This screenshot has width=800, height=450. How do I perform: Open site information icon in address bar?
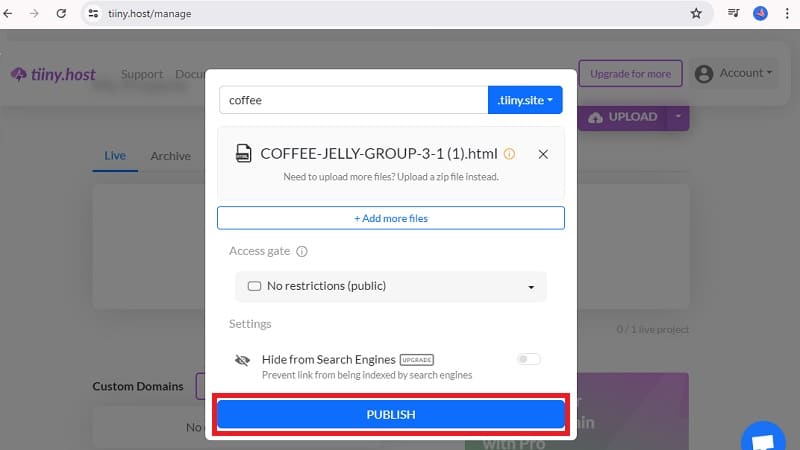tap(93, 14)
